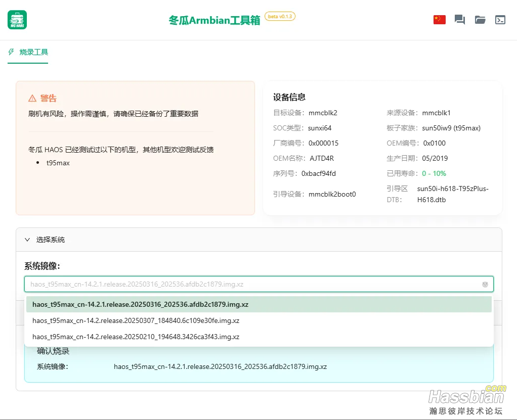Image resolution: width=517 pixels, height=420 pixels.
Task: Click the 冬瓜Armbian工具箱 title
Action: (214, 20)
